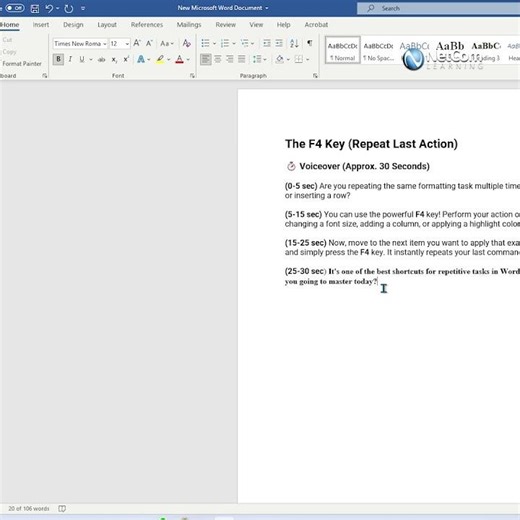The width and height of the screenshot is (520, 520).
Task: Click Increase Indent icon
Action: 279,43
